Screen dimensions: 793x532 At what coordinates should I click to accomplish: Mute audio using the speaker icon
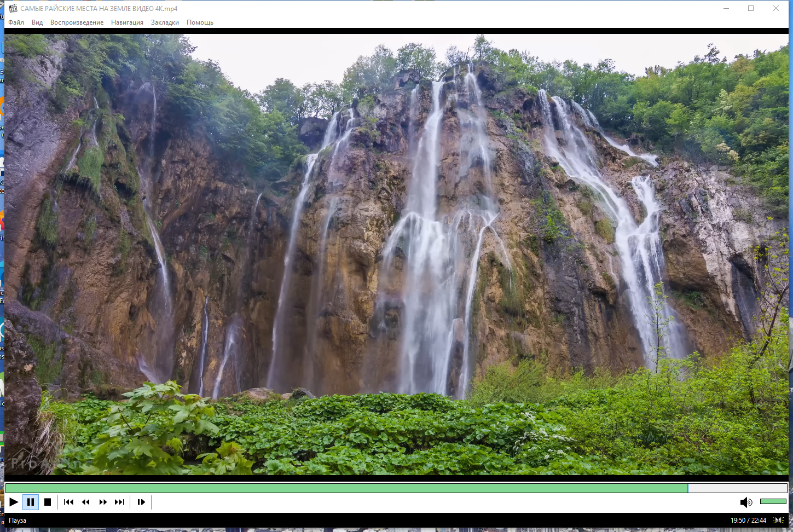tap(746, 502)
